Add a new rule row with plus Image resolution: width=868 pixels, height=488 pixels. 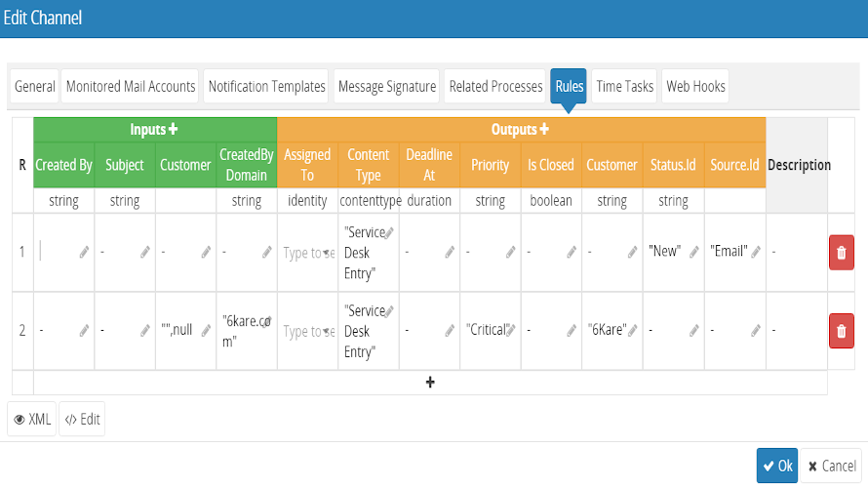click(430, 383)
